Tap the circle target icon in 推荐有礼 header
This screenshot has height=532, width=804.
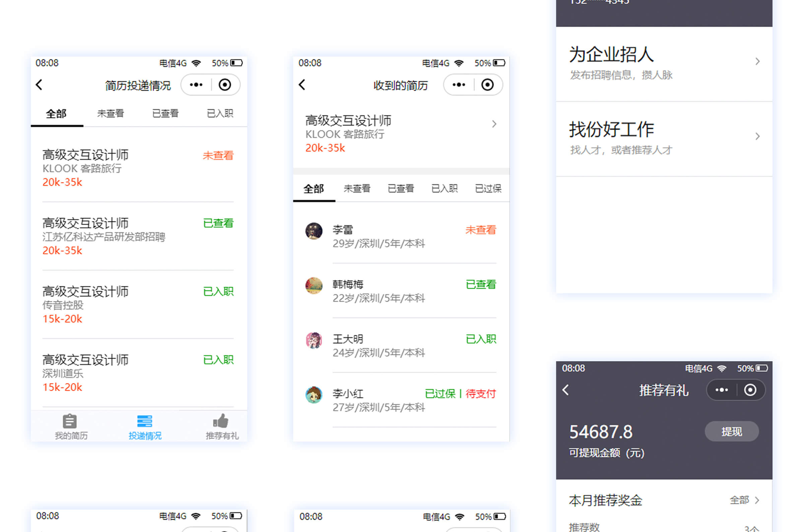pos(750,390)
